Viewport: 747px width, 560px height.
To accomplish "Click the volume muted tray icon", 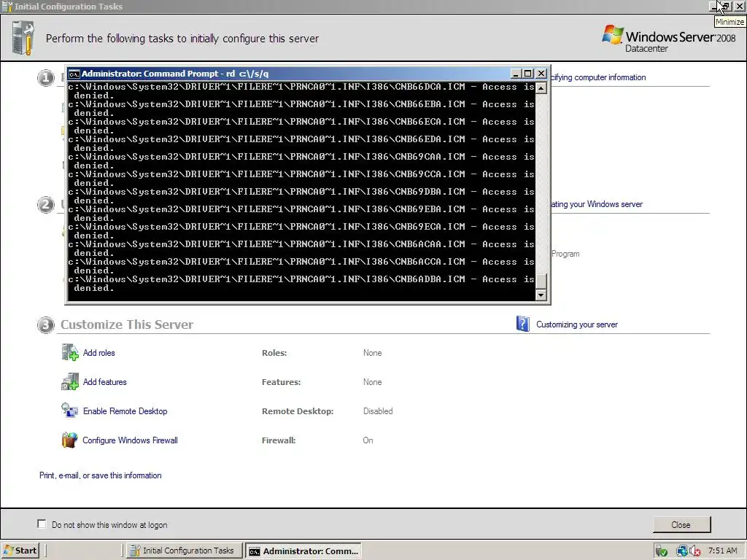I will [695, 551].
